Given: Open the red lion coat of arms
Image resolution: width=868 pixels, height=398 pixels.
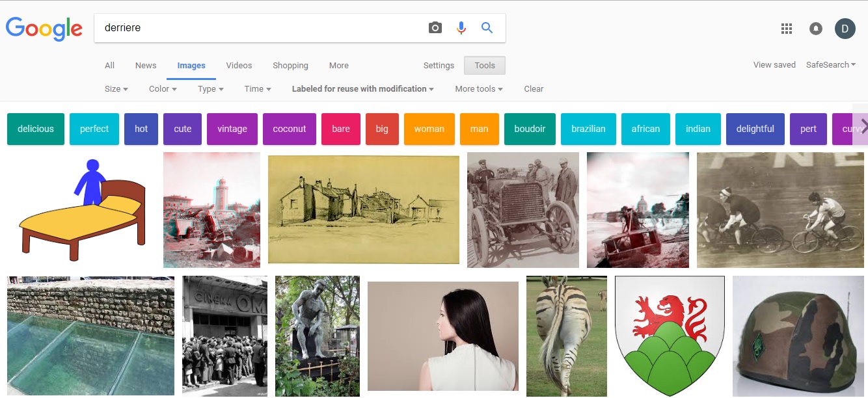Looking at the screenshot, I should (x=670, y=336).
